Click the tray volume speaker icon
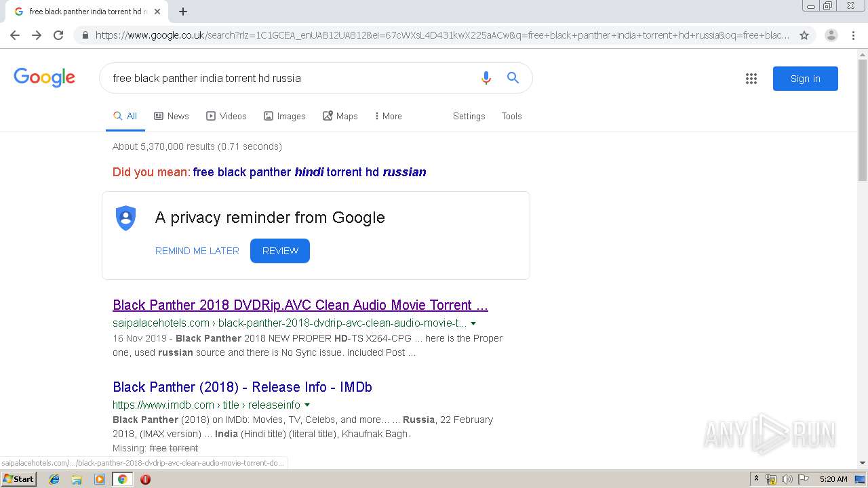The width and height of the screenshot is (868, 488). coord(786,479)
